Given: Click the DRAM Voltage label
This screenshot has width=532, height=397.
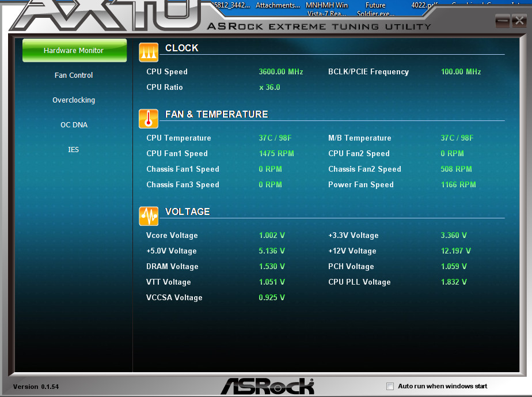Looking at the screenshot, I should click(x=172, y=267).
